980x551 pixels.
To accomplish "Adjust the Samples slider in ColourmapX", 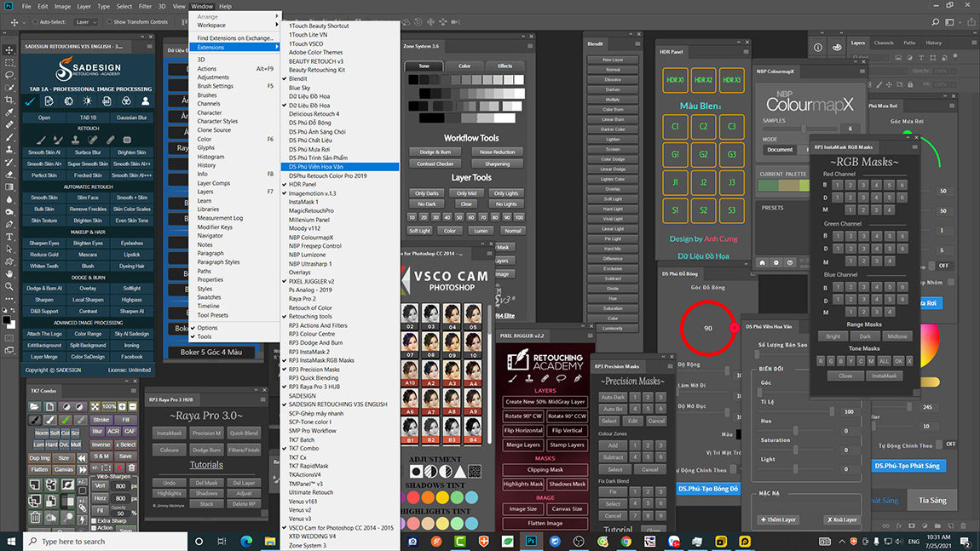I will pos(804,128).
